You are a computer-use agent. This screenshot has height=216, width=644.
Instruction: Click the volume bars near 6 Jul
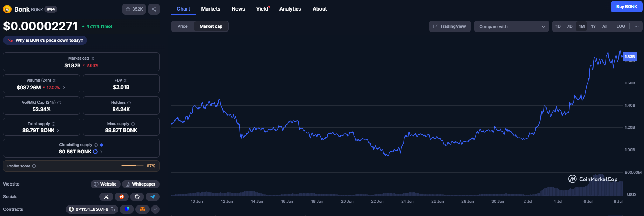588,187
